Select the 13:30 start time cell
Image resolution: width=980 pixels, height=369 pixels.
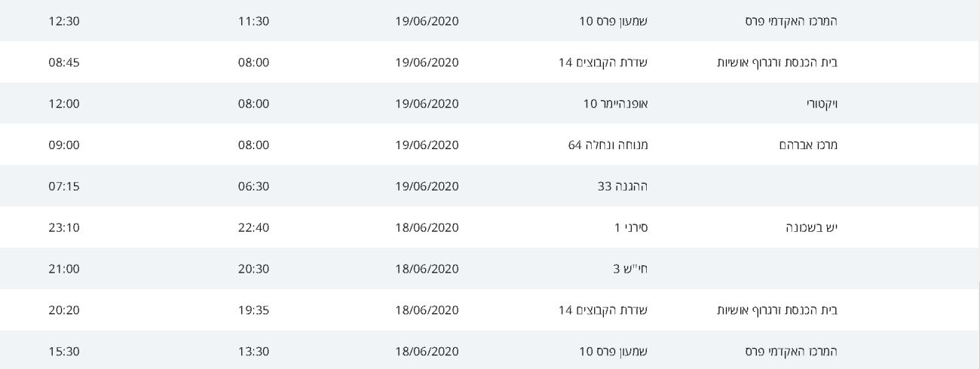253,352
